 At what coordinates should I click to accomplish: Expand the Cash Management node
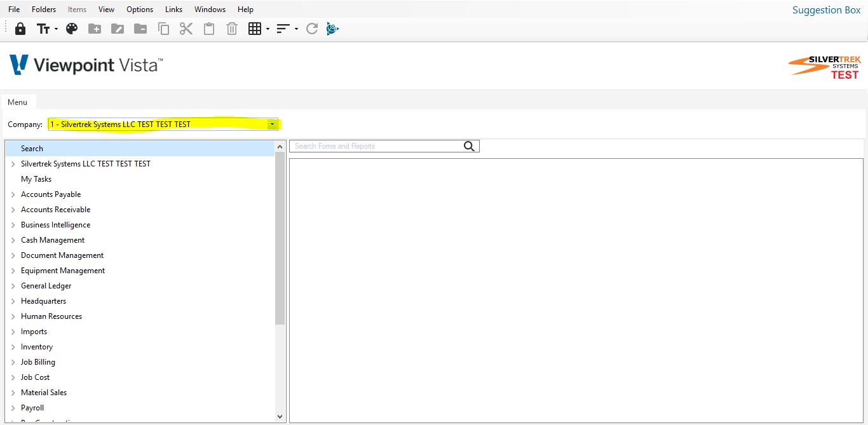click(13, 240)
